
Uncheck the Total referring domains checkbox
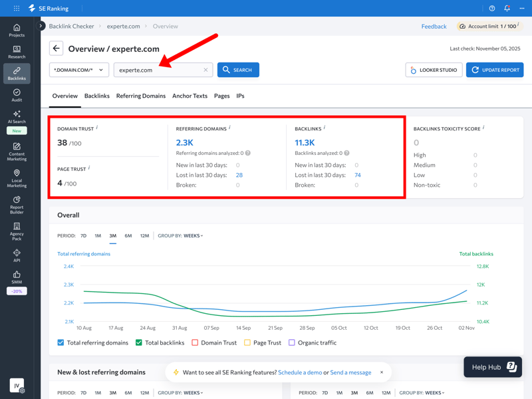point(61,342)
